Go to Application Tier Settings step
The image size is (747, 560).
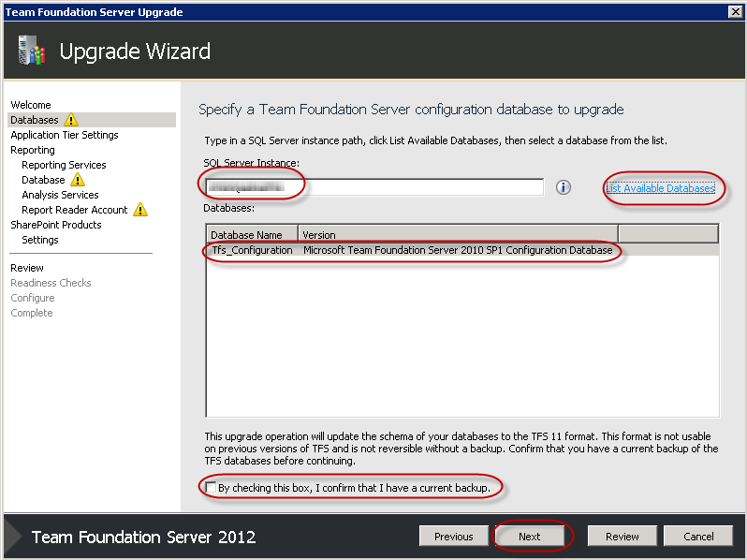click(x=65, y=135)
